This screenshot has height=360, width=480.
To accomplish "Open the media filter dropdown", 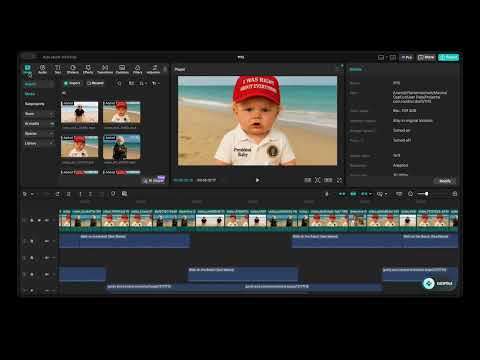I will [x=155, y=83].
